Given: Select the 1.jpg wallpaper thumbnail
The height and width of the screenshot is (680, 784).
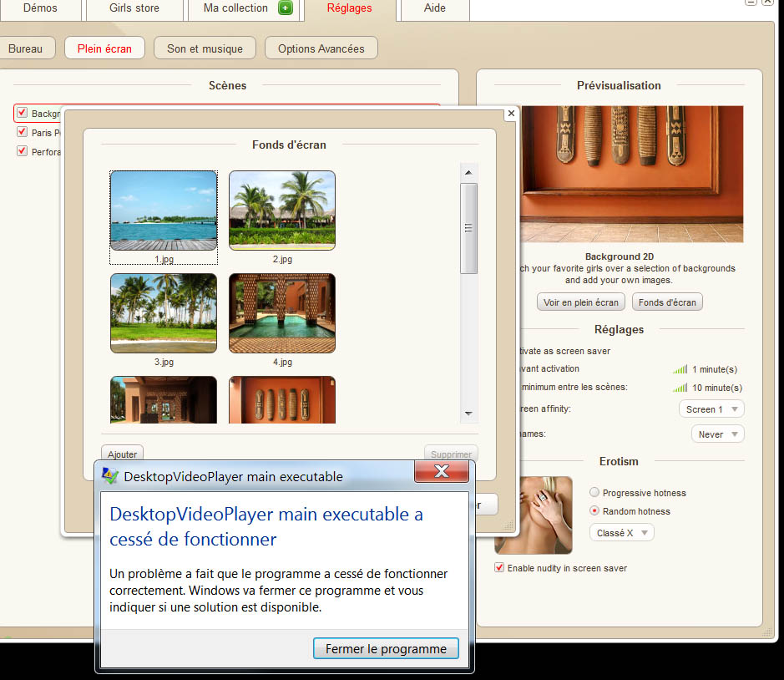Looking at the screenshot, I should pos(164,211).
